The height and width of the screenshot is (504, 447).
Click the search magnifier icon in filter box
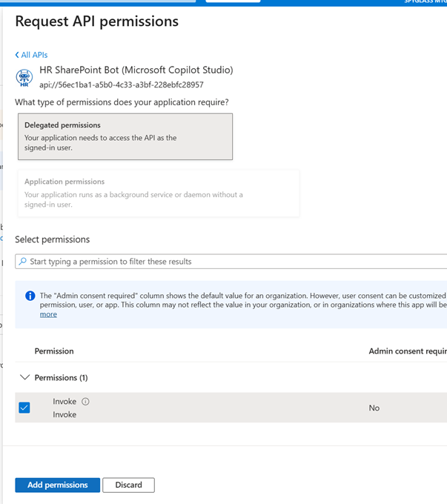click(x=23, y=262)
